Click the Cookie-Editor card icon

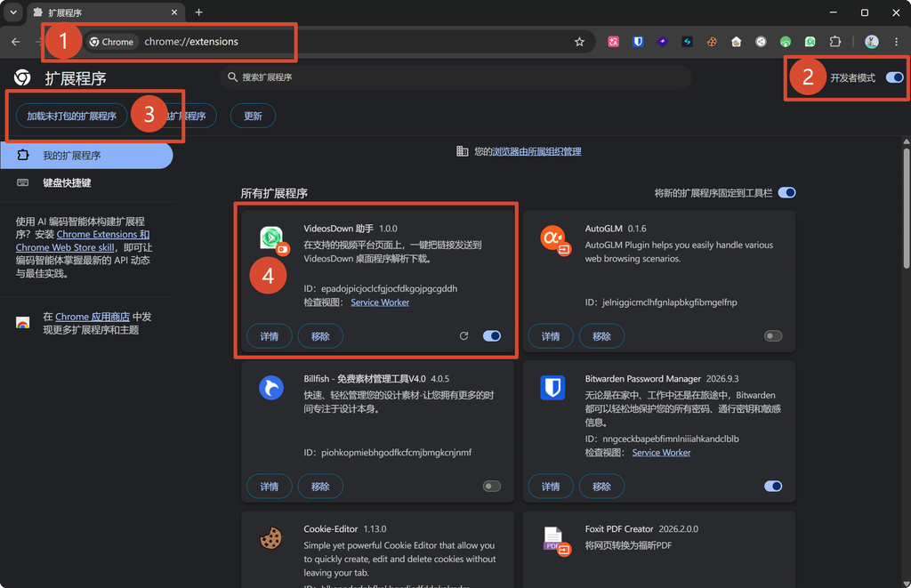[271, 538]
